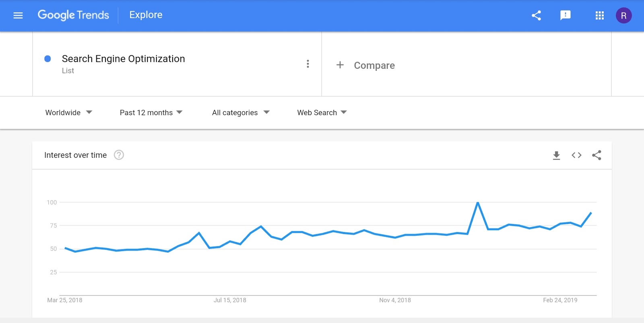Share the Interest over time chart
Image resolution: width=644 pixels, height=323 pixels.
[x=597, y=155]
